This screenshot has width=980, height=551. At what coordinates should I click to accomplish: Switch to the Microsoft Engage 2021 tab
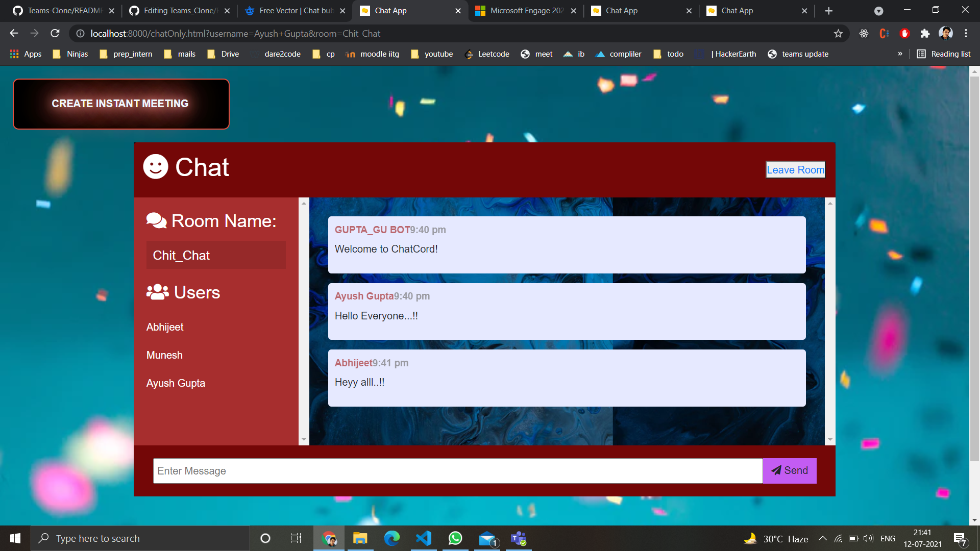526,11
